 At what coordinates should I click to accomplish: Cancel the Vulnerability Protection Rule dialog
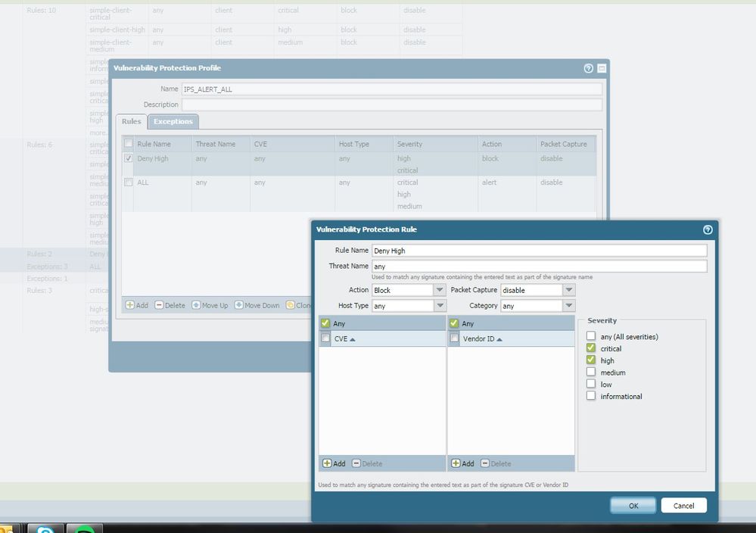(x=683, y=505)
